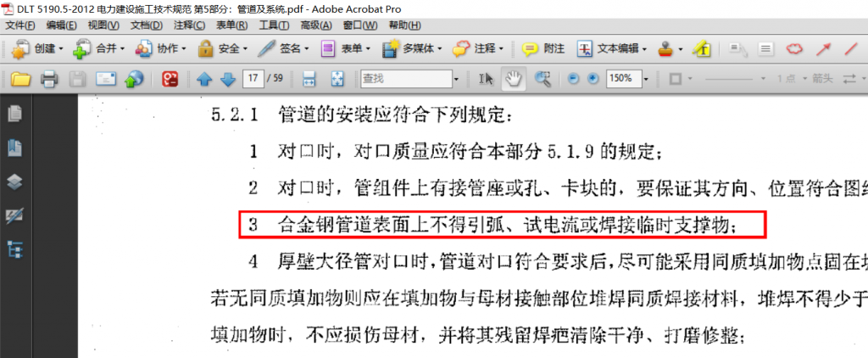
Task: Show the Layers panel in sidebar
Action: pos(15,182)
